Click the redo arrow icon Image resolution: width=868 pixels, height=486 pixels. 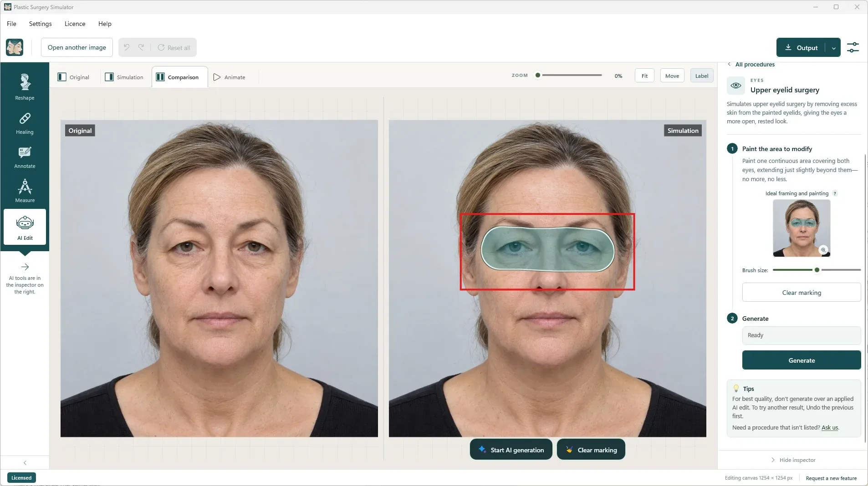click(x=141, y=47)
